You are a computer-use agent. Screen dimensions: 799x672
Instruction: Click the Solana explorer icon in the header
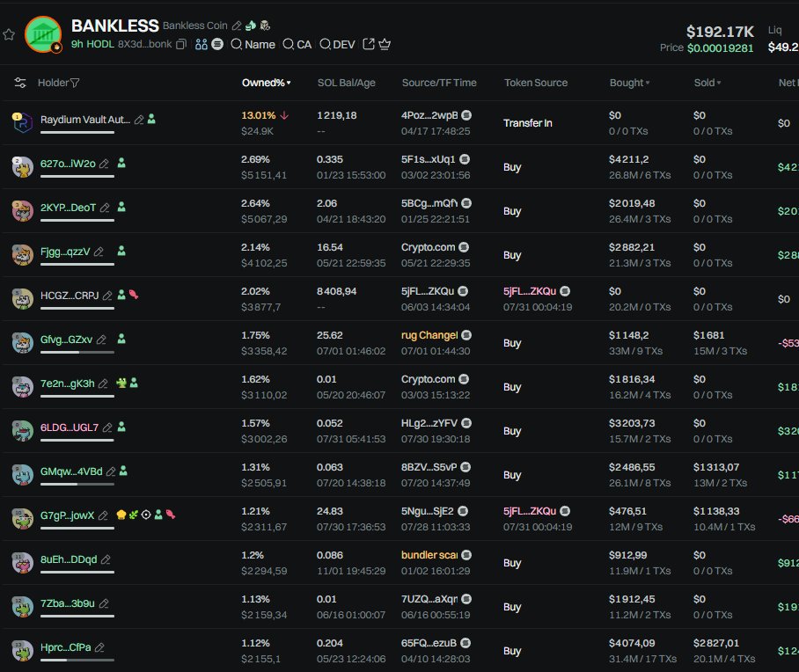point(217,44)
